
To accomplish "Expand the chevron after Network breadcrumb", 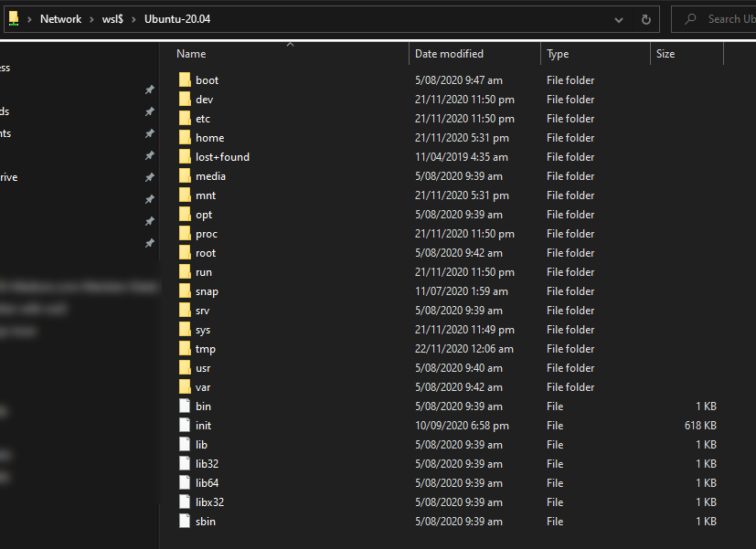I will coord(91,19).
